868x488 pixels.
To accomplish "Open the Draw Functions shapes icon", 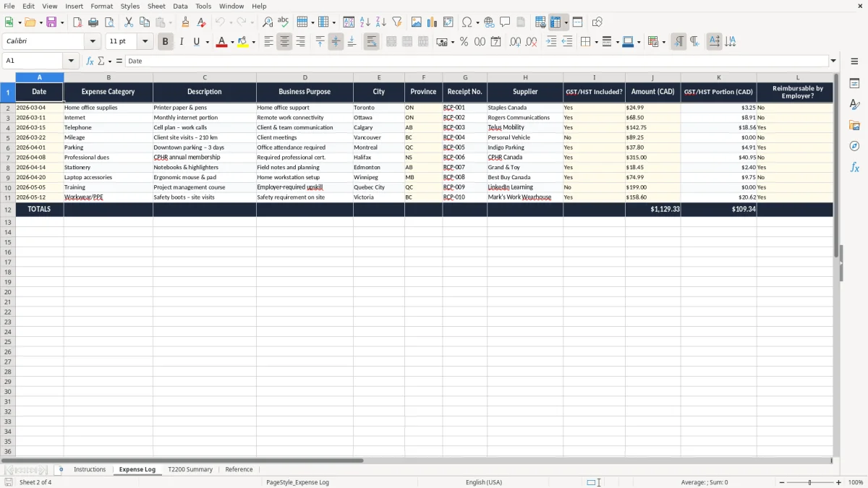I will 597,22.
